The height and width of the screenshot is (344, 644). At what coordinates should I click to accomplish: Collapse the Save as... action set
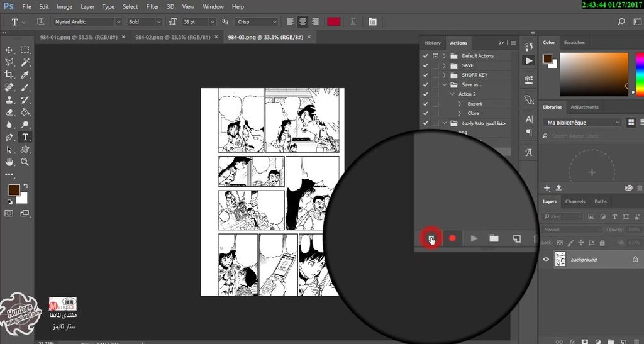tap(445, 84)
